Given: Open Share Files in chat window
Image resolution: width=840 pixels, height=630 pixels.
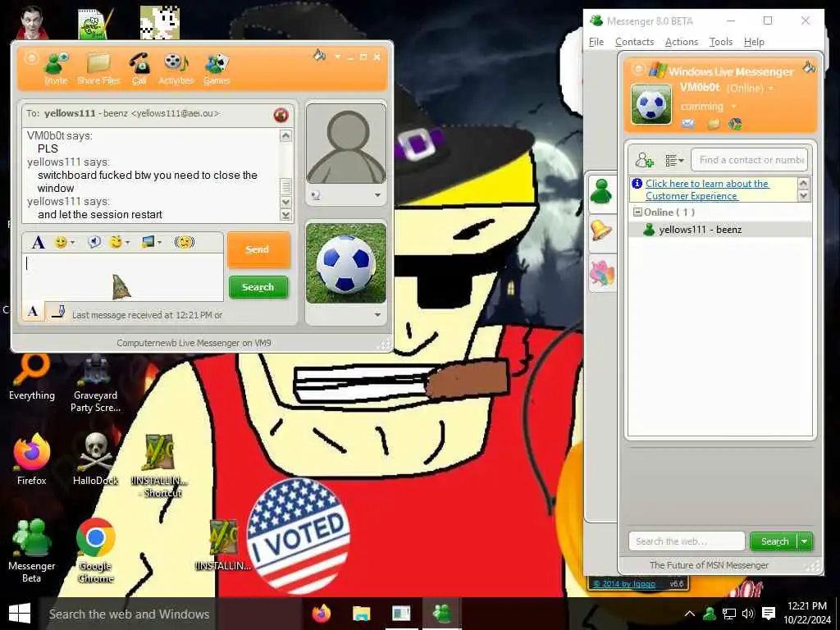Looking at the screenshot, I should pos(98,69).
